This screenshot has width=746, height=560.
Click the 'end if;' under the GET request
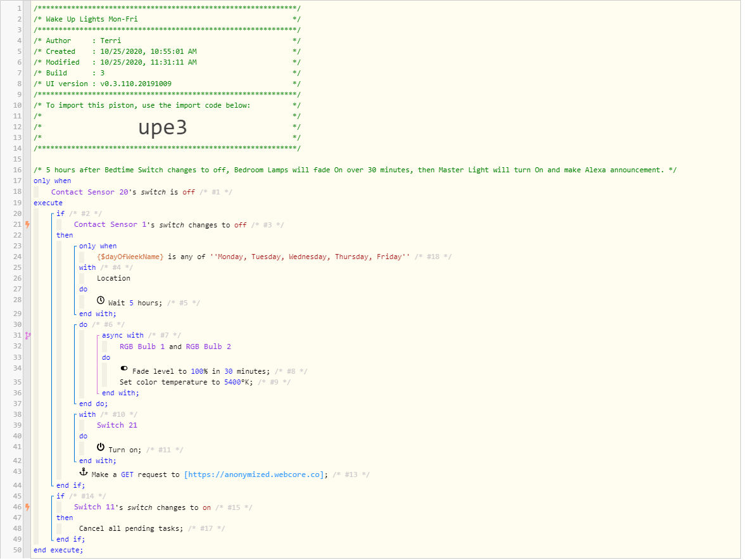pyautogui.click(x=70, y=486)
